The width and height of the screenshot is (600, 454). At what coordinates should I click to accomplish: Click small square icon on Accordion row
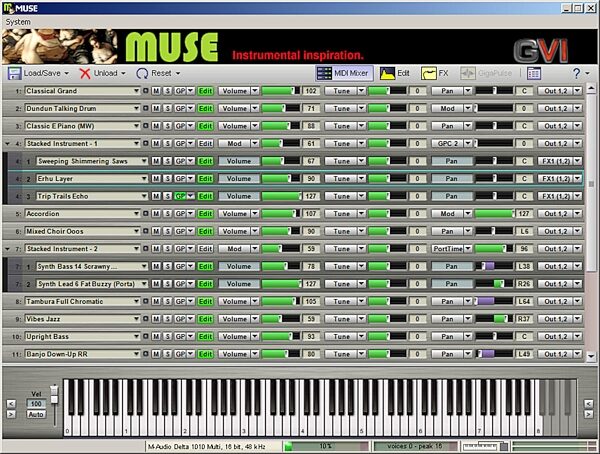click(x=145, y=214)
